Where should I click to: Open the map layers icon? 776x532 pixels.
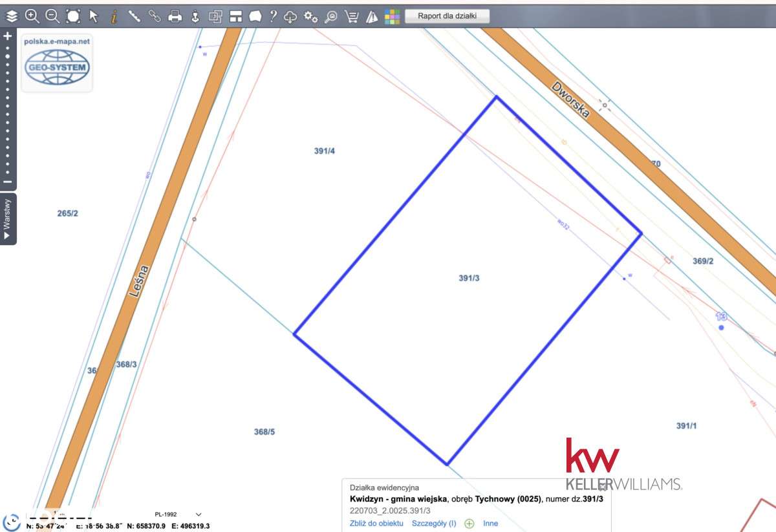pyautogui.click(x=11, y=16)
